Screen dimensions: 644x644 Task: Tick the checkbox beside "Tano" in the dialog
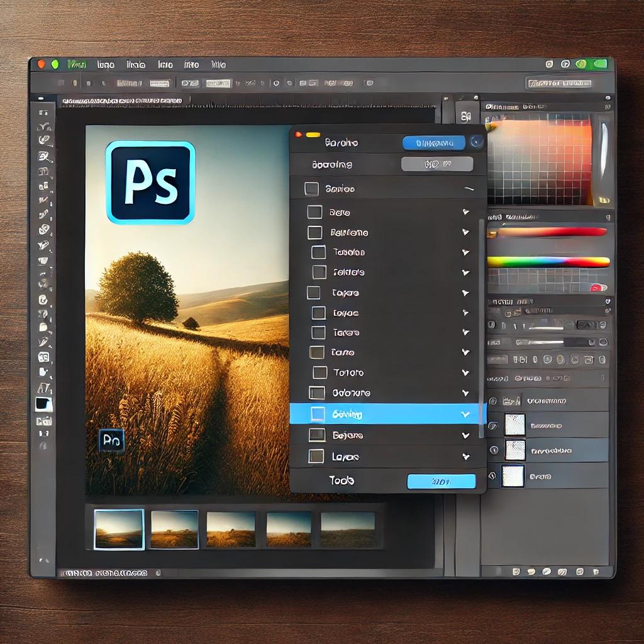click(x=317, y=352)
